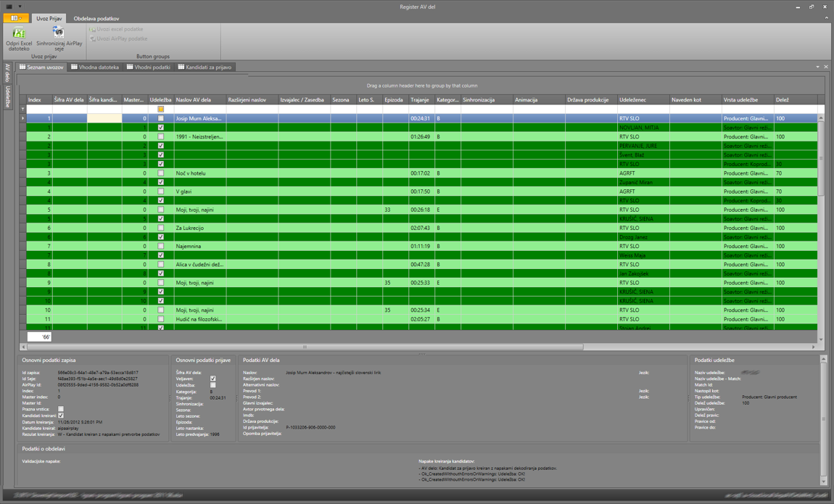This screenshot has width=834, height=504.
Task: Open the Udeležbe side panel tab
Action: click(x=7, y=96)
